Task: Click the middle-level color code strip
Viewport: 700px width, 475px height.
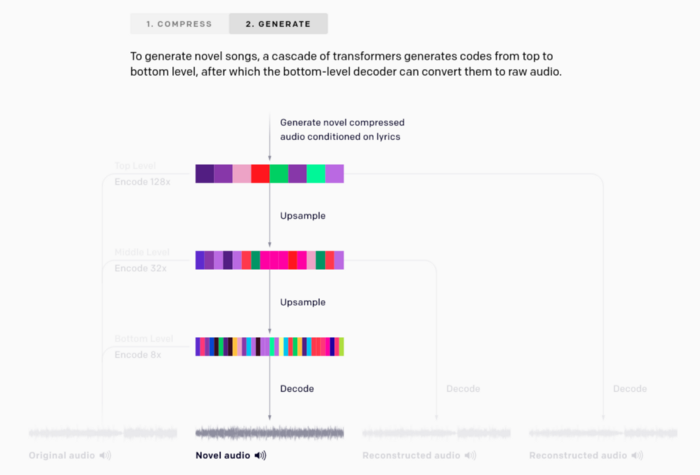Action: click(x=270, y=260)
